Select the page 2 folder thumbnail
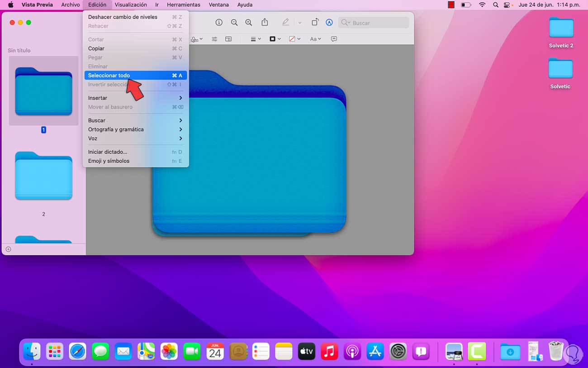Image resolution: width=588 pixels, height=368 pixels. pos(43,177)
